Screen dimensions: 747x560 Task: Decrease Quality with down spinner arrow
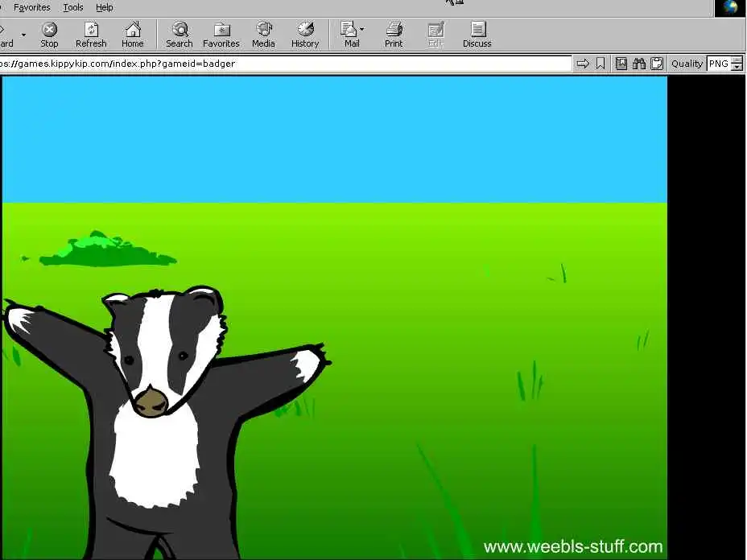737,67
